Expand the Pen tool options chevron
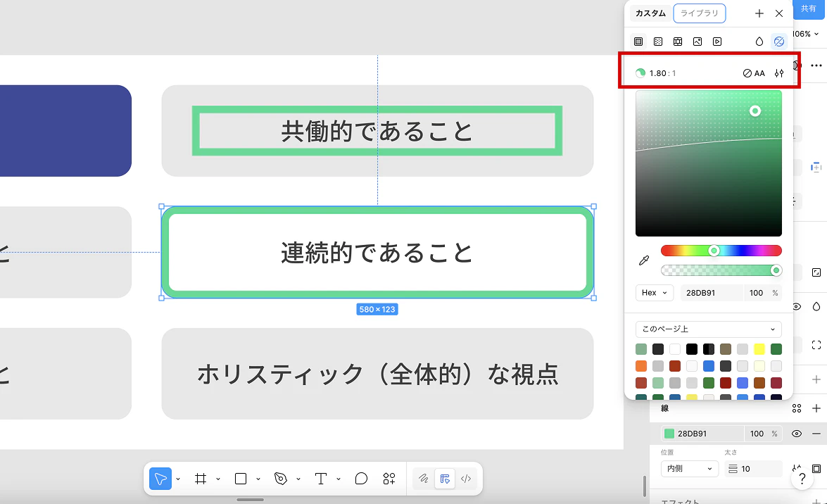 point(298,479)
